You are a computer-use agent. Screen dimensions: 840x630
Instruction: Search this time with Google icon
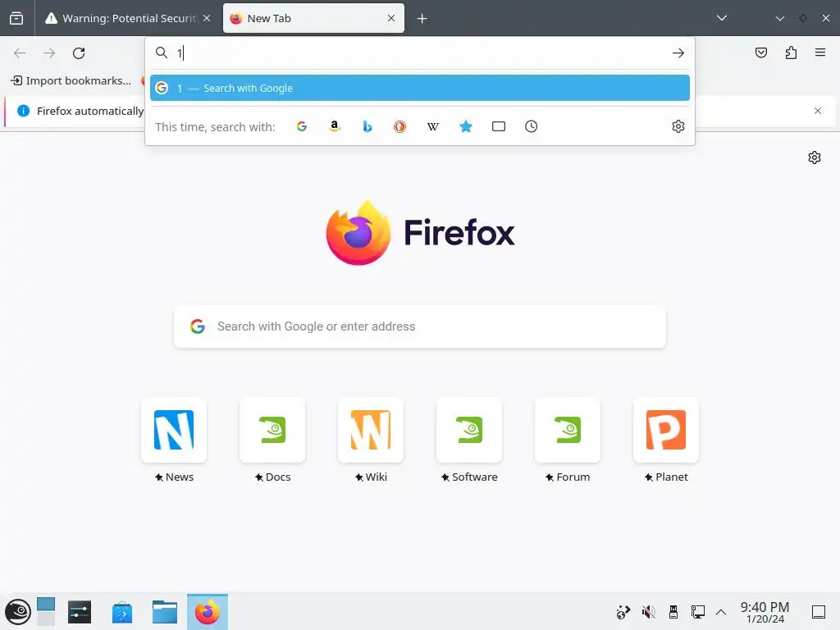click(x=302, y=126)
